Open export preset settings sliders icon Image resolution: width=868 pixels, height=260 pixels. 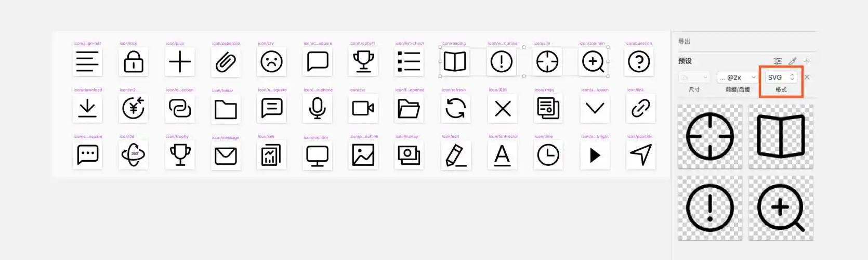pos(778,61)
